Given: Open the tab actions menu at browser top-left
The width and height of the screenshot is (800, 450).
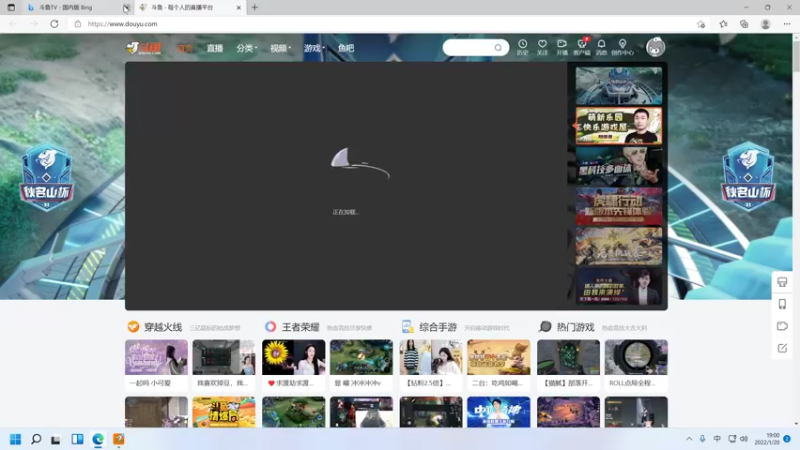Looking at the screenshot, I should coord(11,8).
